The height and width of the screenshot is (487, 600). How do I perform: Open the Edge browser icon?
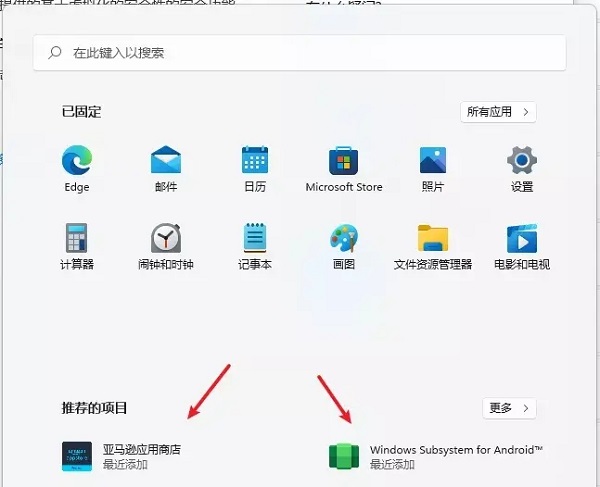[x=77, y=160]
